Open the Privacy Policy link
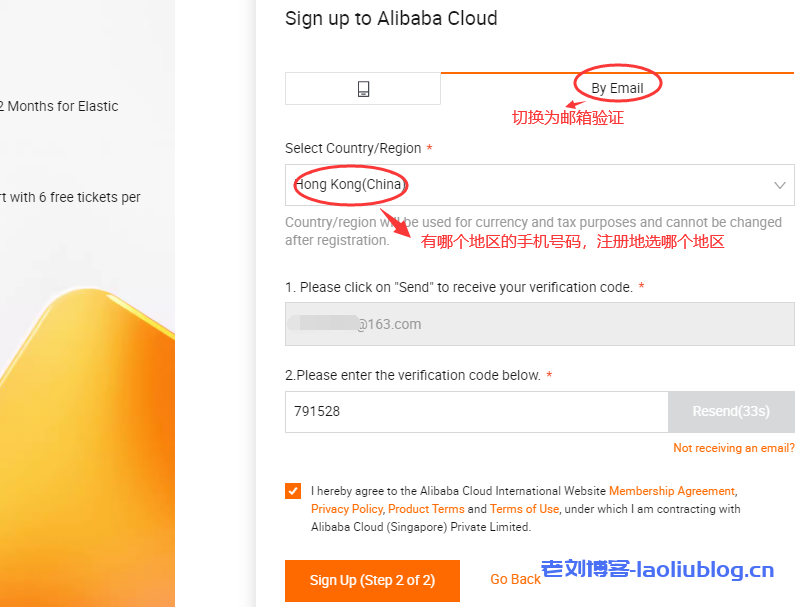The height and width of the screenshot is (607, 800). 347,509
